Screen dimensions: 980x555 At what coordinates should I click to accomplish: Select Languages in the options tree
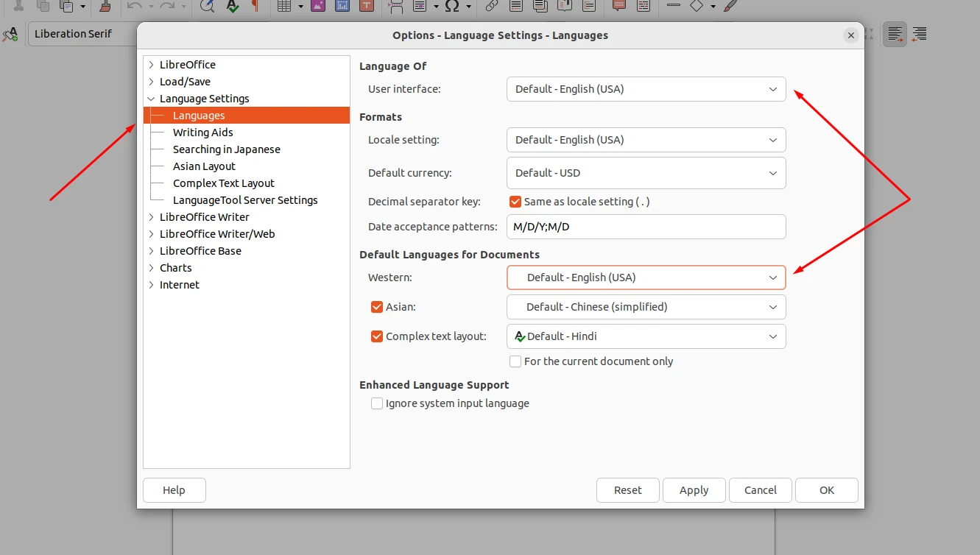(x=247, y=116)
